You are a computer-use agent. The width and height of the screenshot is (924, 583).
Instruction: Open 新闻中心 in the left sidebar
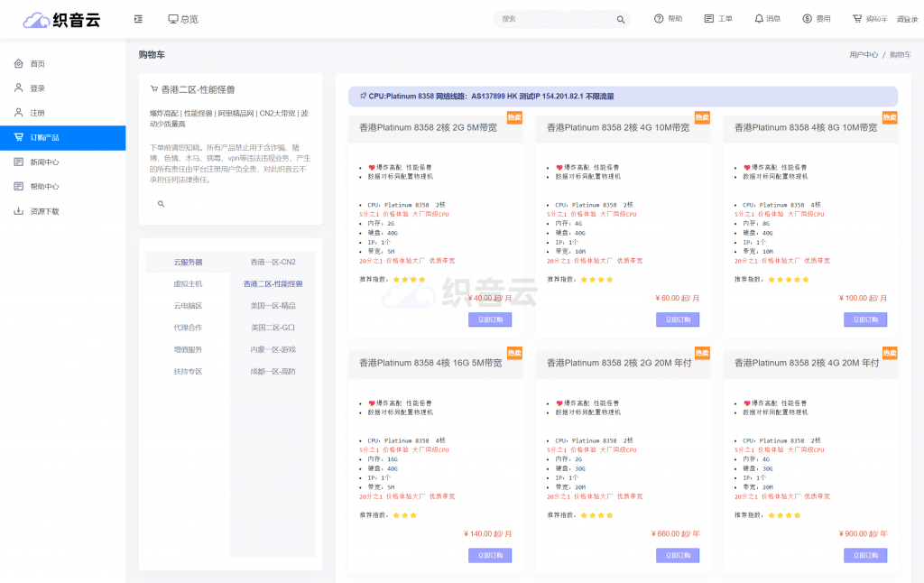coord(44,162)
